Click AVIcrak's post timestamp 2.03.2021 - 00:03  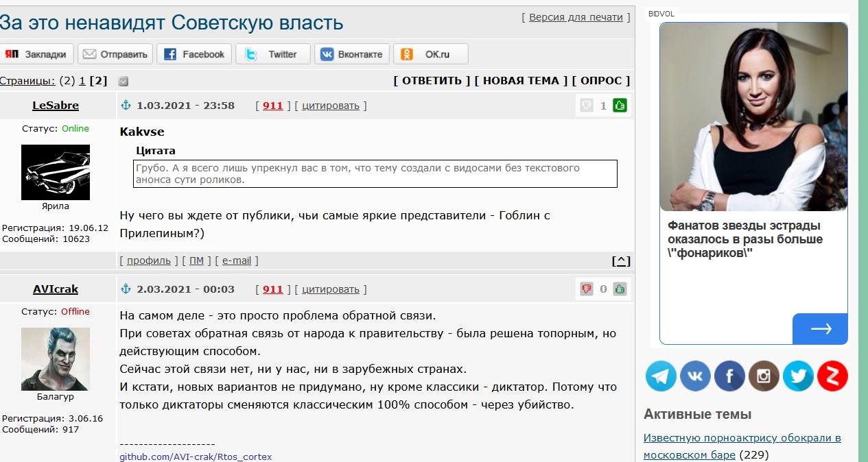[185, 289]
